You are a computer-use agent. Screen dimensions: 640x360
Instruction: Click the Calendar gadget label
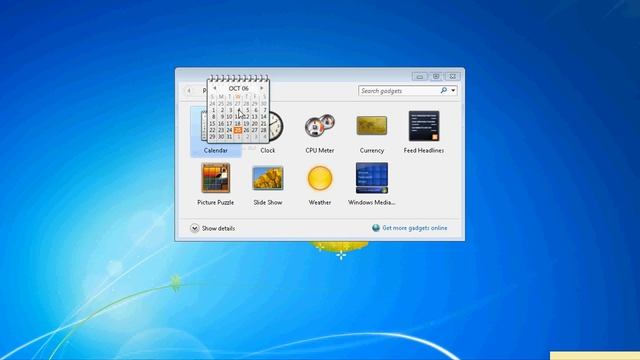pyautogui.click(x=216, y=151)
